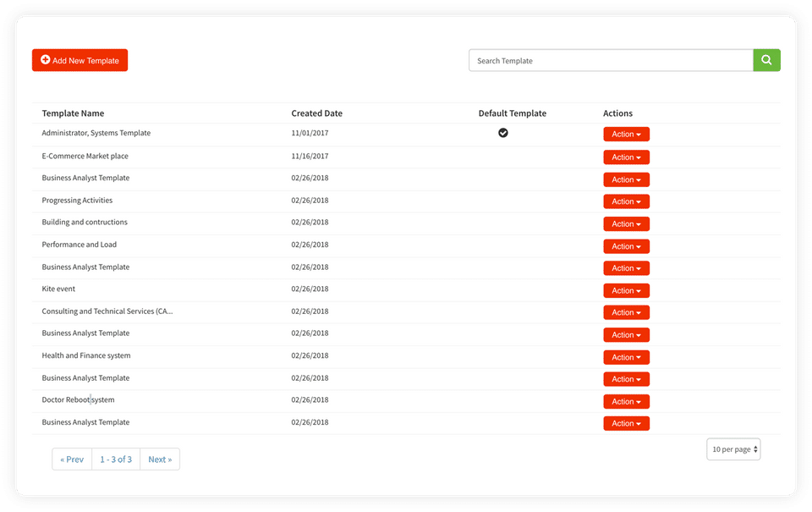Go to previous page with Prev
This screenshot has height=512, width=812.
click(x=72, y=460)
